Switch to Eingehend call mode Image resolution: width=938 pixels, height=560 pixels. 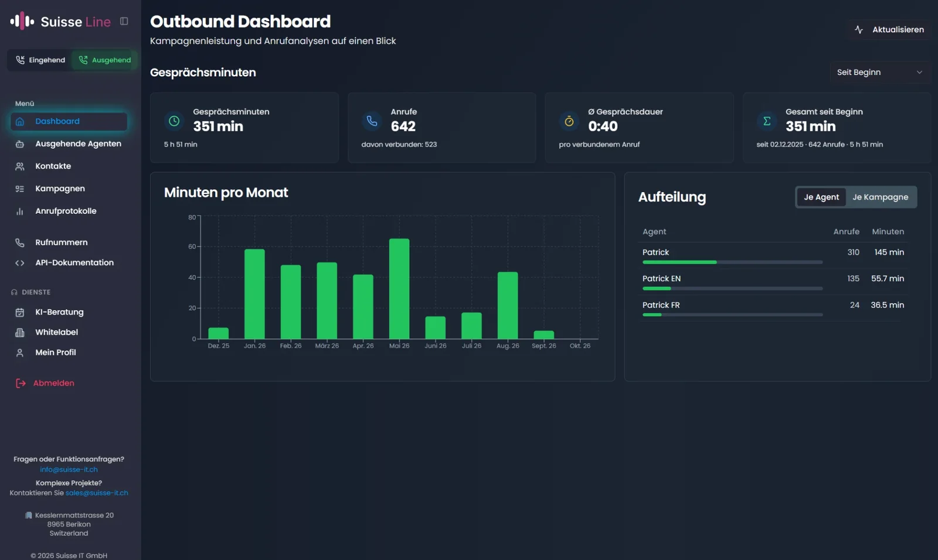click(x=40, y=60)
